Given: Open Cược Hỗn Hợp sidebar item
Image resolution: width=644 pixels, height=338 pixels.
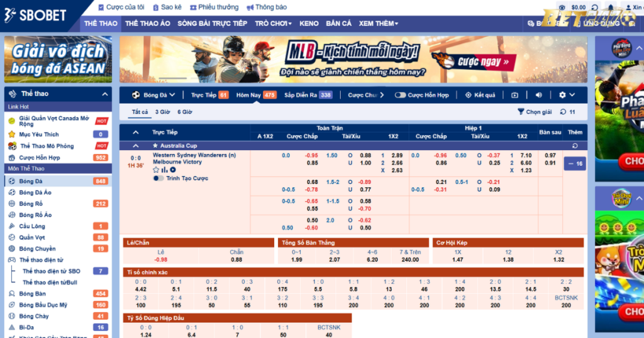Looking at the screenshot, I should (x=58, y=158).
